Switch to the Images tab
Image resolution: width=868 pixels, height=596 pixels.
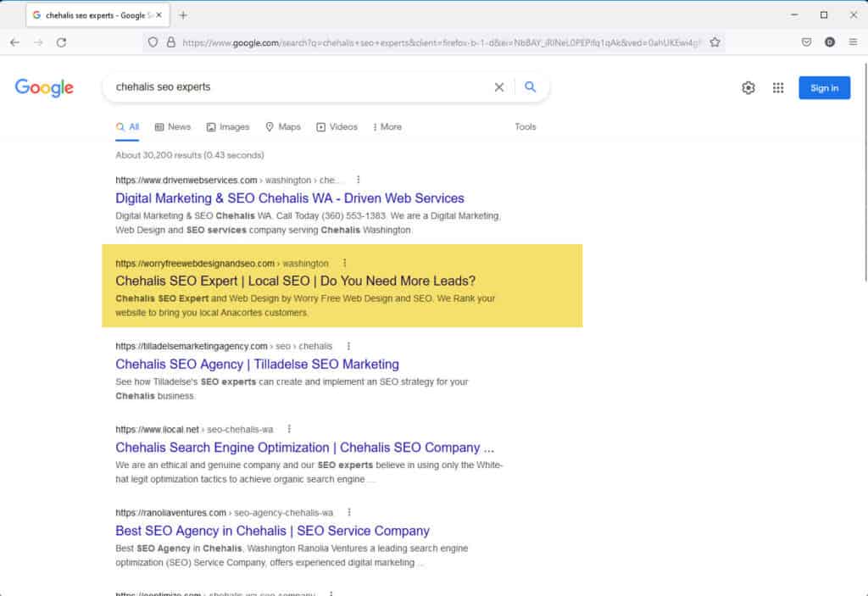pos(228,127)
